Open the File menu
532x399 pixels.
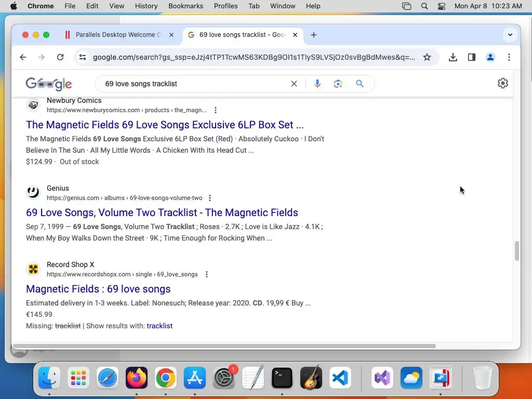click(70, 6)
